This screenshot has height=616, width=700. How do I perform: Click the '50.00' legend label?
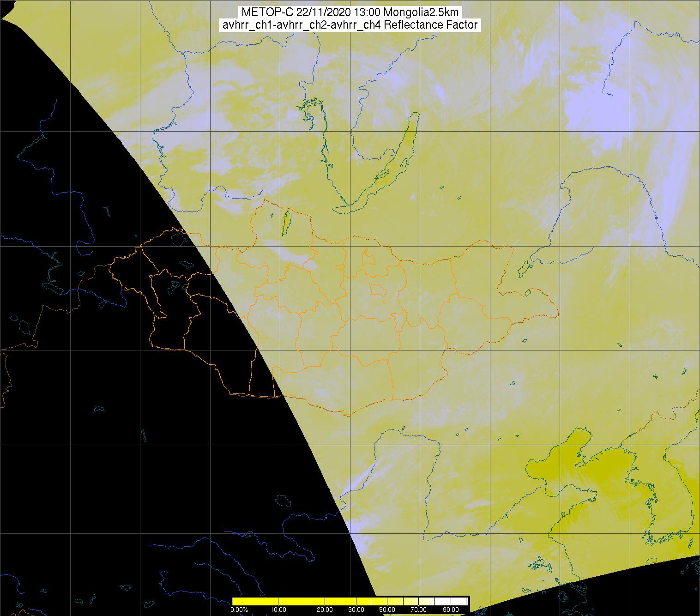coord(387,610)
